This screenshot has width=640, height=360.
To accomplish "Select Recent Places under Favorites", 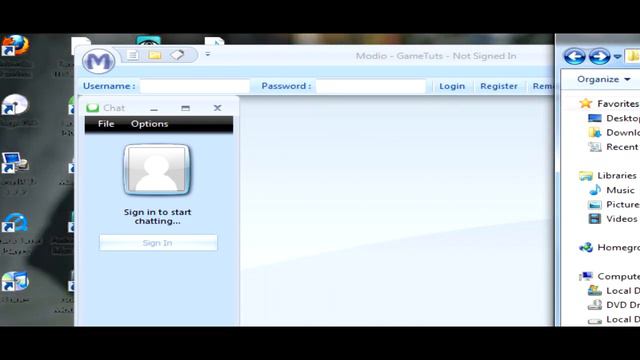I will pos(613,147).
